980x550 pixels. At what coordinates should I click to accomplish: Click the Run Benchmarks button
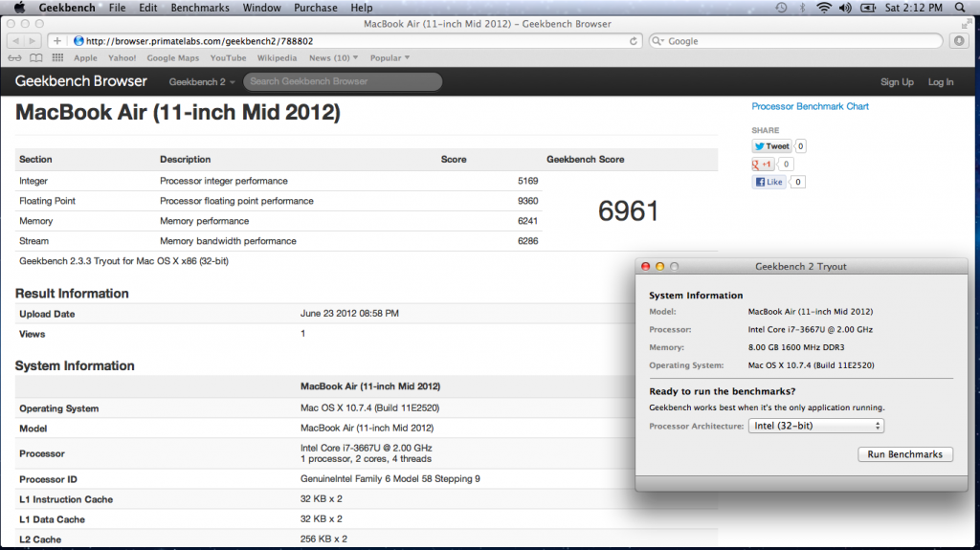[904, 454]
